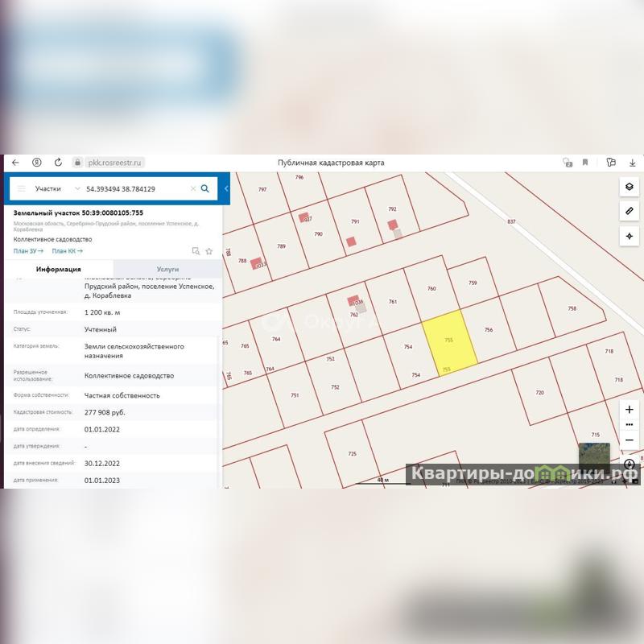Collapse the side info panel arrow
Screen dimensions: 644x644
(x=226, y=188)
